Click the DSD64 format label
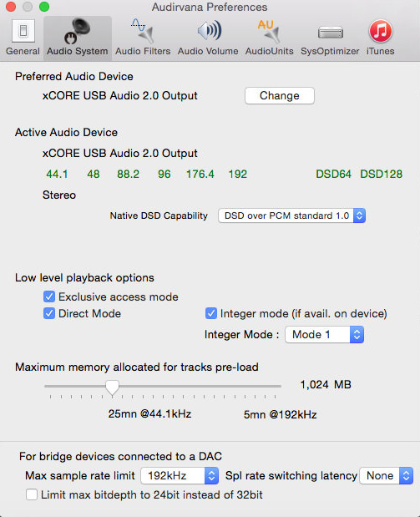The image size is (420, 517). pyautogui.click(x=334, y=174)
